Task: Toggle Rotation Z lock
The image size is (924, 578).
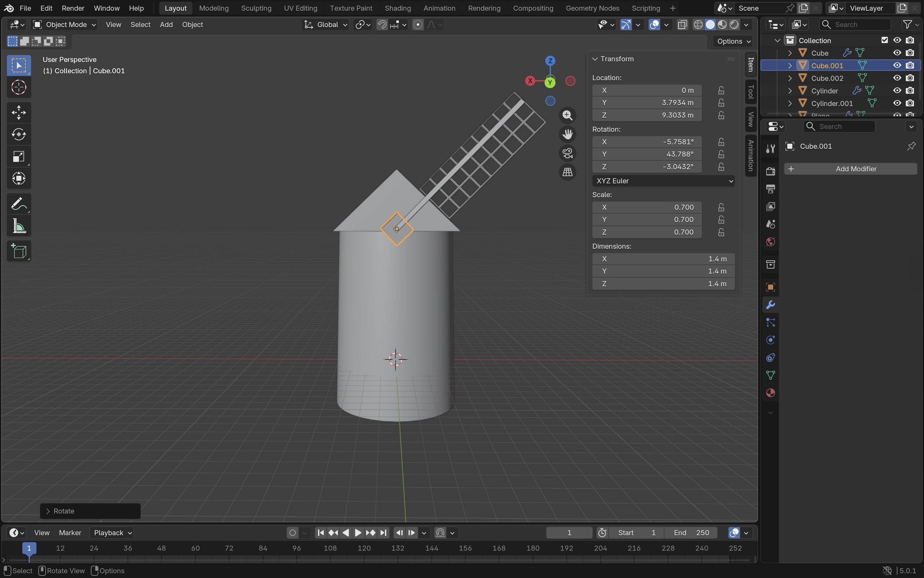Action: (721, 167)
